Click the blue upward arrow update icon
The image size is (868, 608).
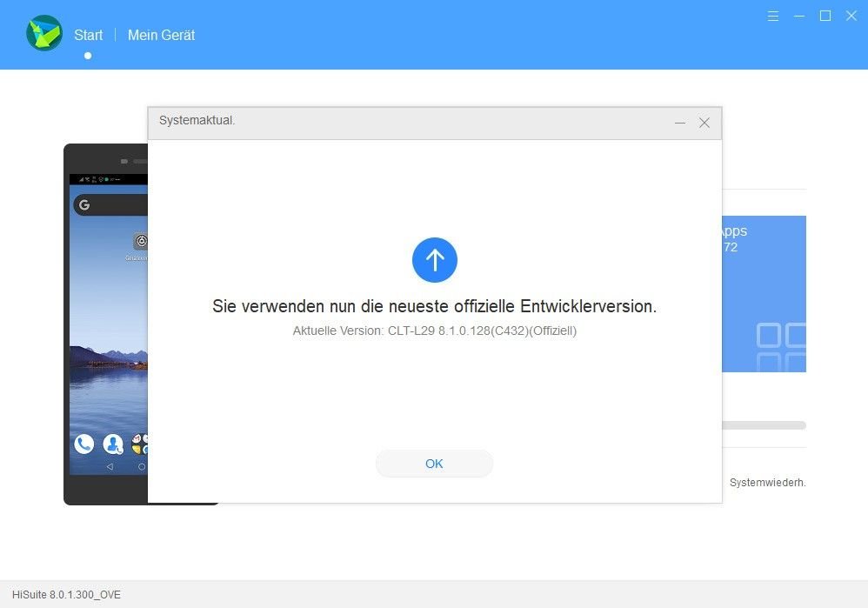pos(434,260)
